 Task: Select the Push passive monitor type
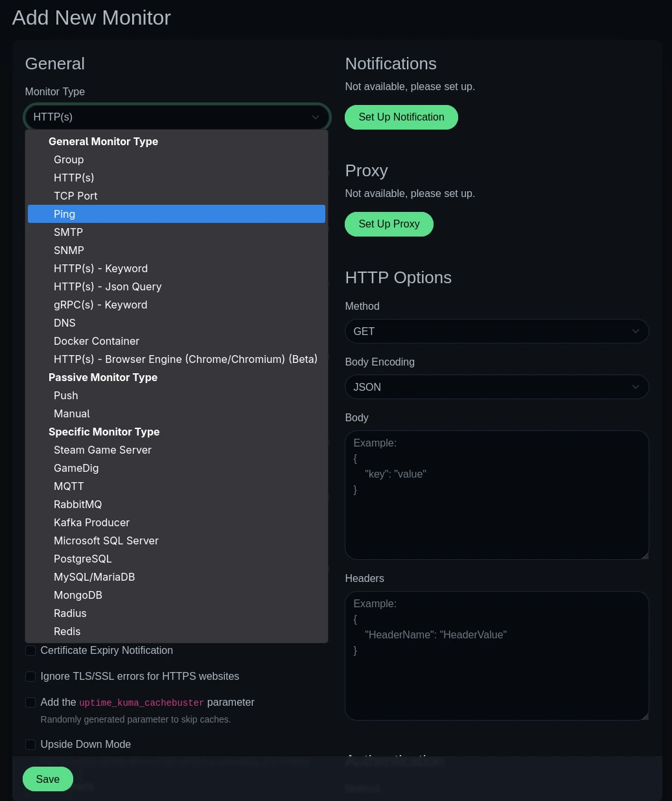pyautogui.click(x=66, y=395)
